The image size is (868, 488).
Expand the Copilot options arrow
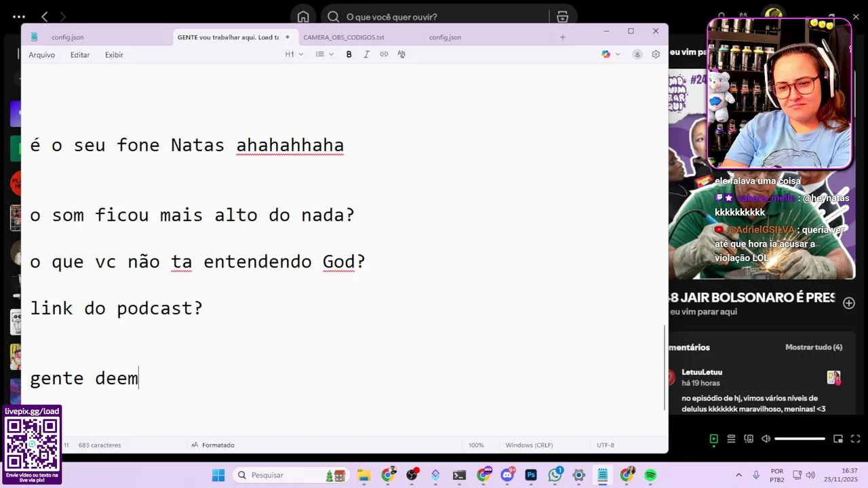coord(618,54)
